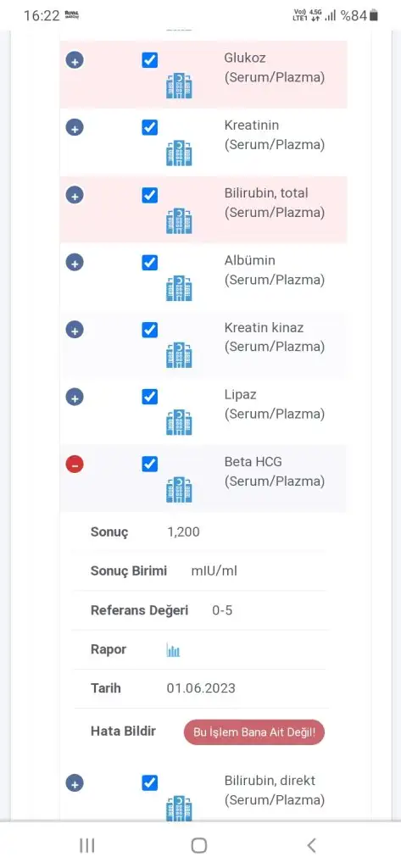This screenshot has height=868, width=401.
Task: Select the Albümin (Serum/Plazma) test label
Action: pos(274,270)
